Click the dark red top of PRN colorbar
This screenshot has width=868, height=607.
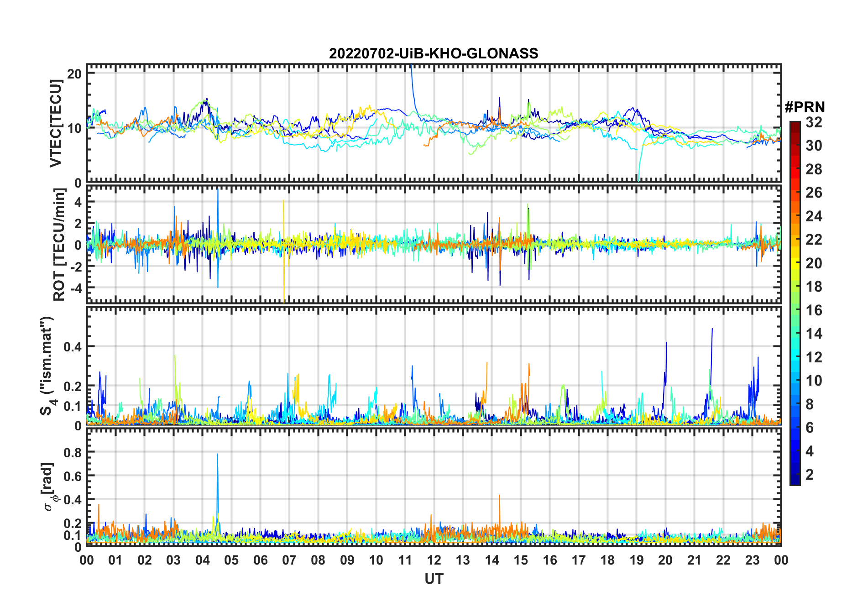coord(795,127)
